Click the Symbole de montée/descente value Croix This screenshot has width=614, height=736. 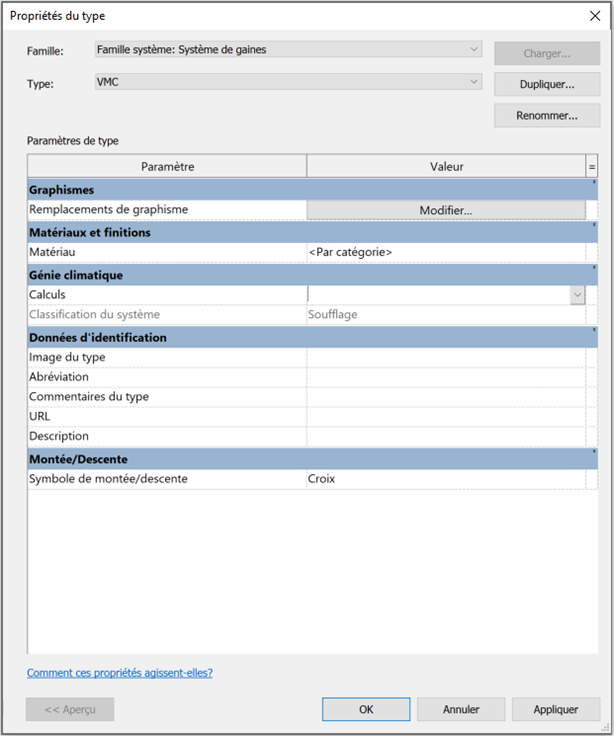click(445, 479)
